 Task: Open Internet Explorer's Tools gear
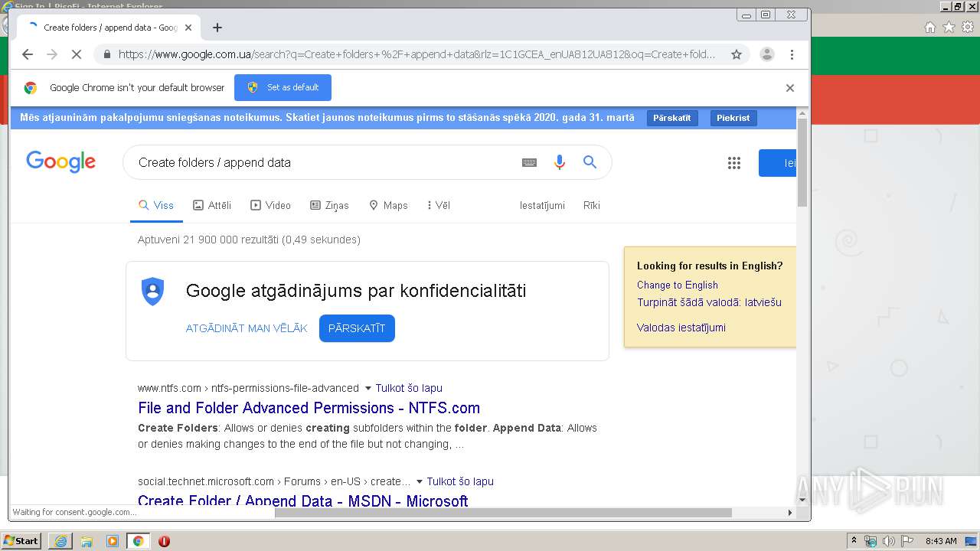(x=968, y=28)
